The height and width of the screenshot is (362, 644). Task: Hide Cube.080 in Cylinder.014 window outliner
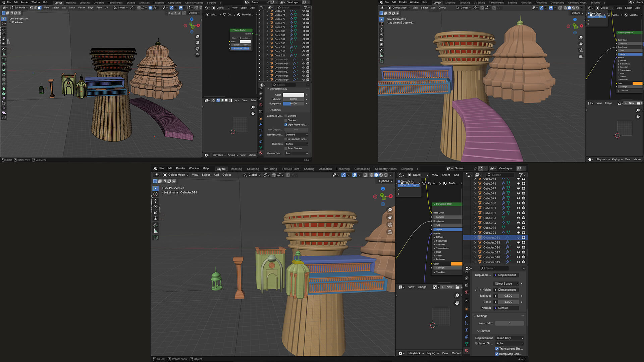(518, 203)
